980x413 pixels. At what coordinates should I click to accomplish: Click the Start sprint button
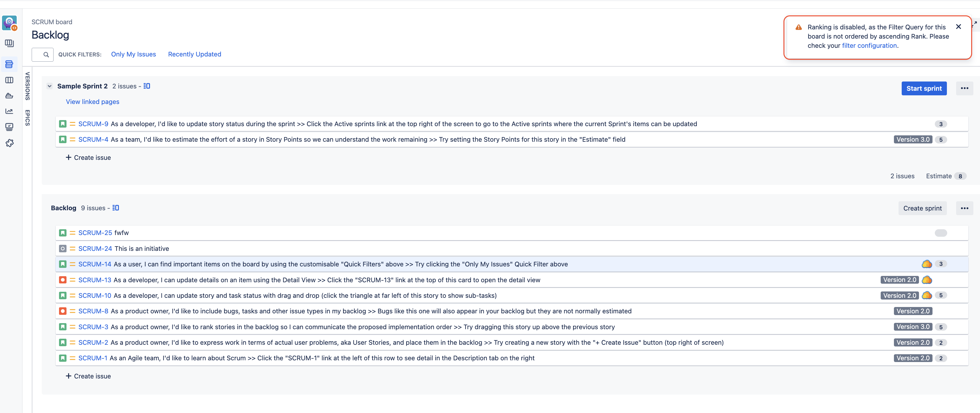[x=924, y=88]
